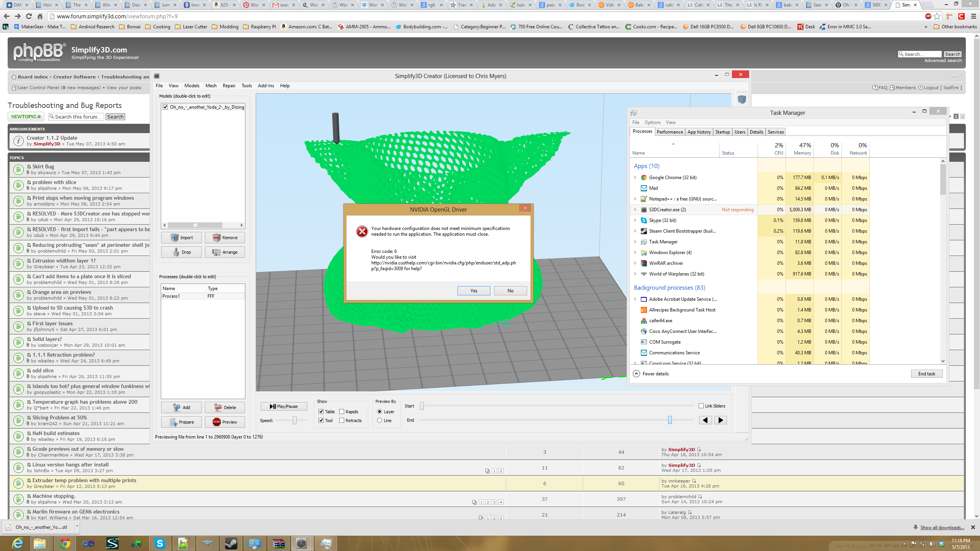Open Skype from the taskbar
The width and height of the screenshot is (980, 551).
pos(160,543)
